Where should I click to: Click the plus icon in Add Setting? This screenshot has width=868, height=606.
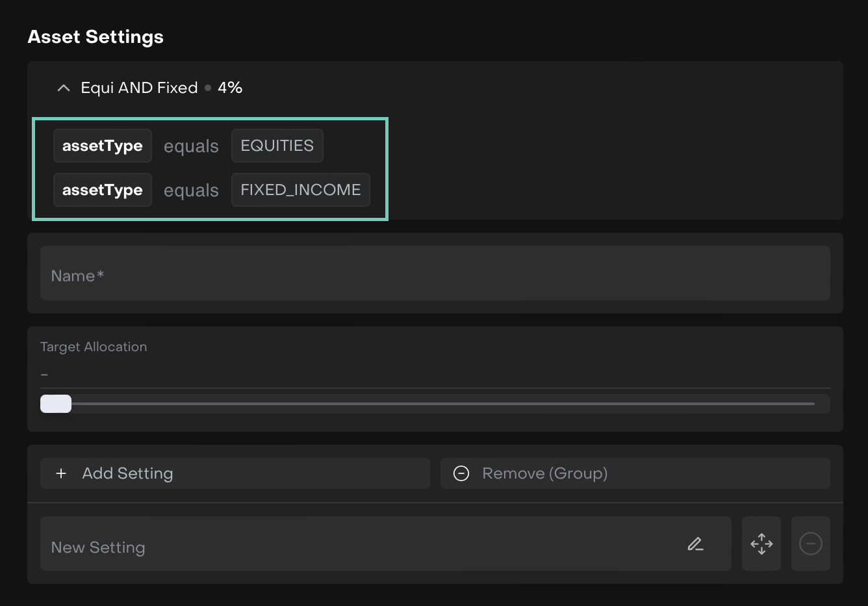(x=61, y=473)
